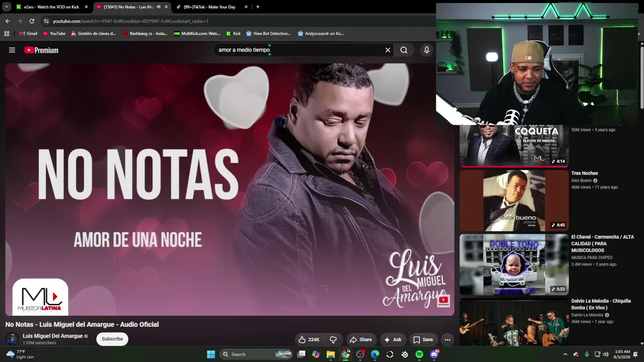Show hidden system tray icons

click(565, 354)
